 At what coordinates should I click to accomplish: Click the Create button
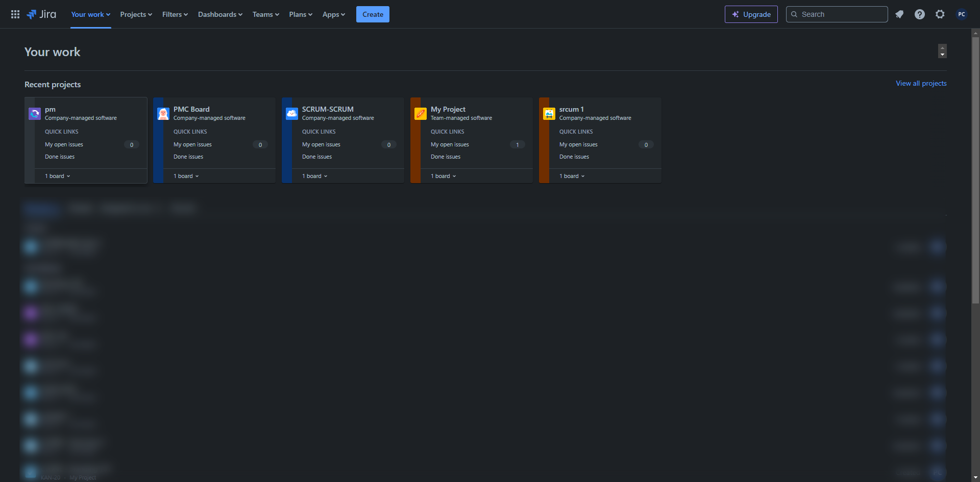(373, 14)
